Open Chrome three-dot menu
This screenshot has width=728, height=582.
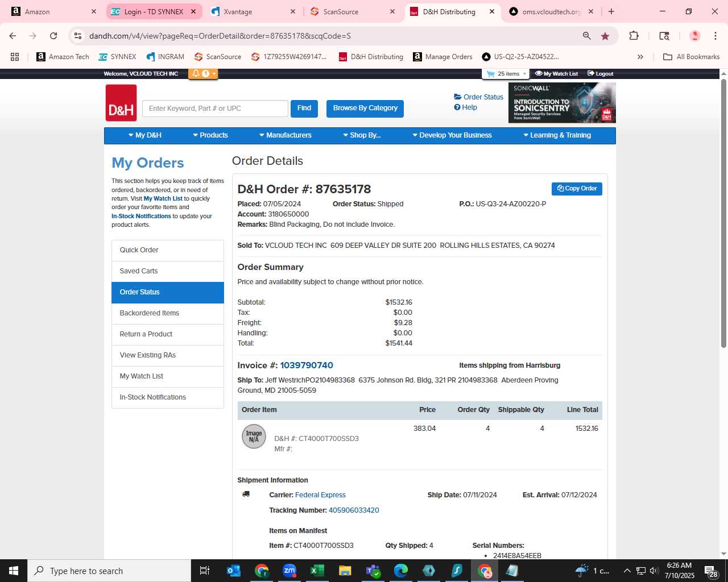pos(715,36)
